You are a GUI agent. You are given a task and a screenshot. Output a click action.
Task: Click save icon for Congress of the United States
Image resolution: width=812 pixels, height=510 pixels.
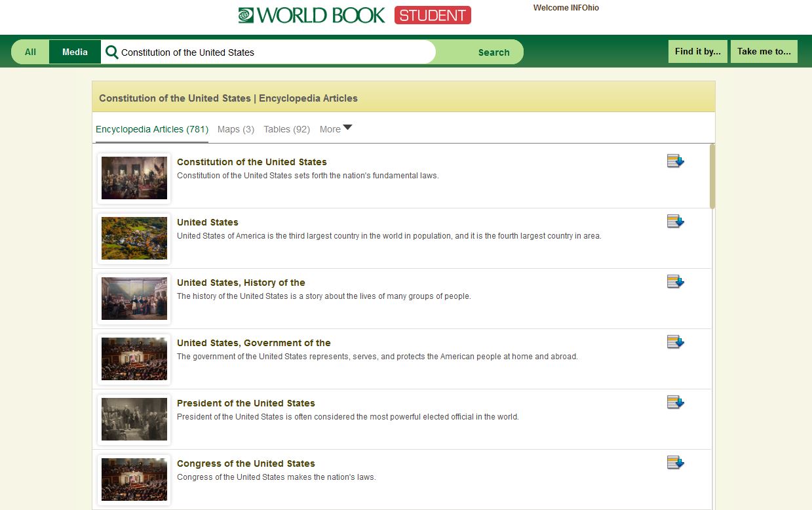click(675, 463)
